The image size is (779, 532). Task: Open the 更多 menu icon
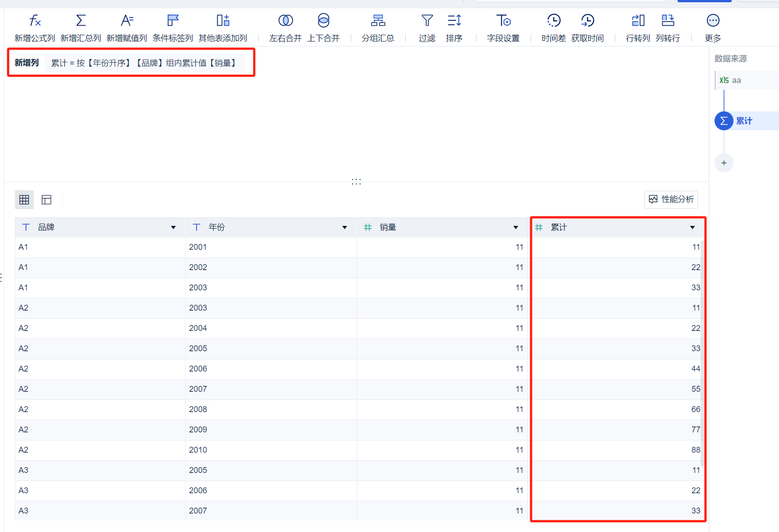(x=713, y=21)
